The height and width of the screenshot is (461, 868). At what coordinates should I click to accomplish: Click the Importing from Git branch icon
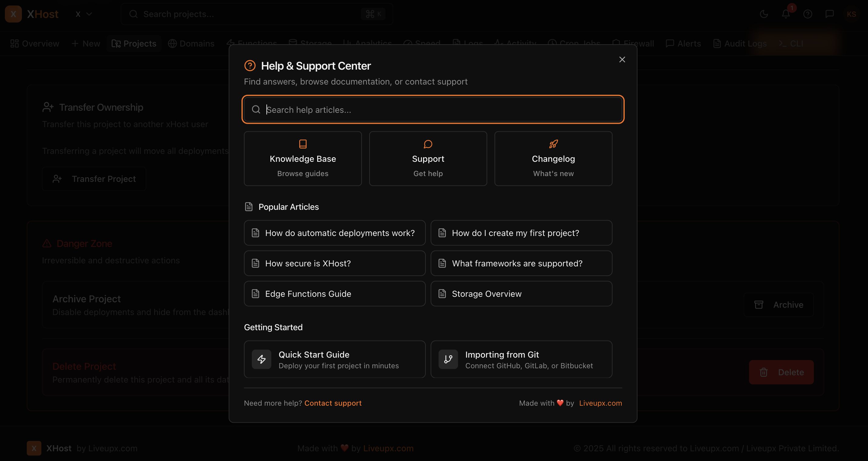click(x=448, y=359)
